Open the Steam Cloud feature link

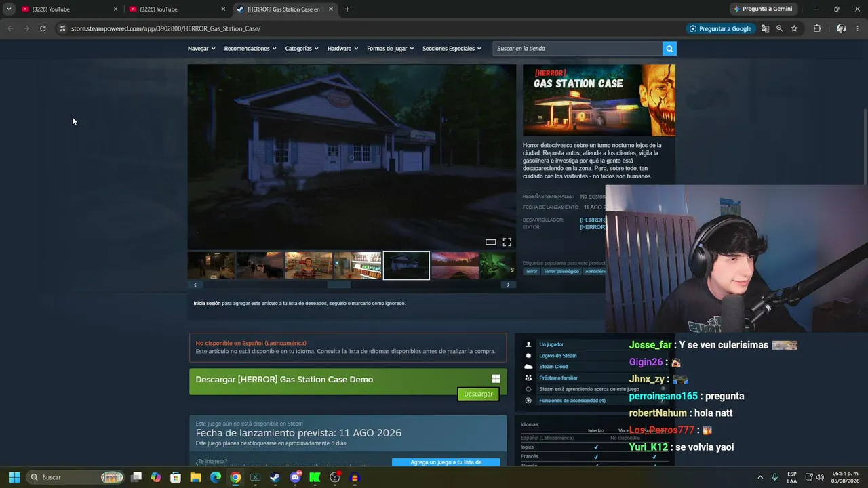point(553,367)
